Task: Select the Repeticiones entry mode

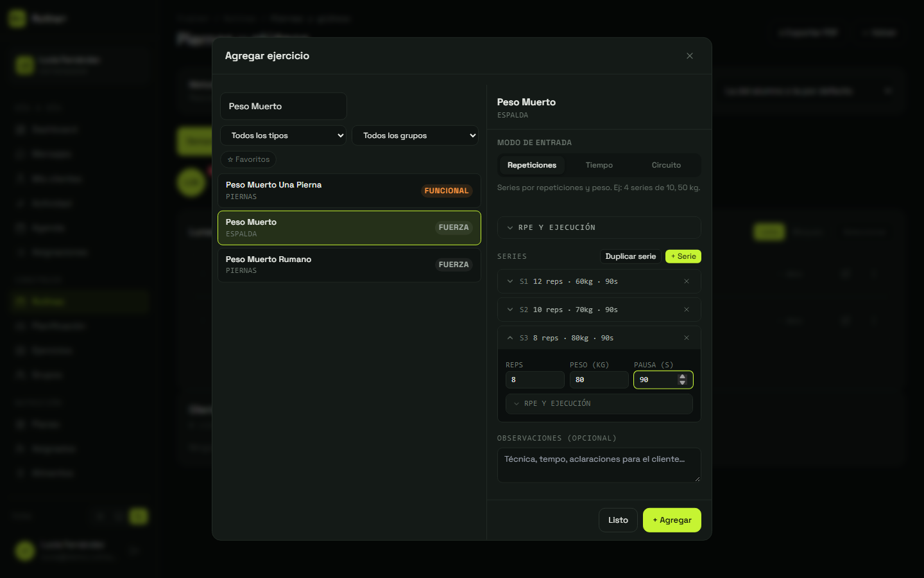Action: pyautogui.click(x=532, y=165)
